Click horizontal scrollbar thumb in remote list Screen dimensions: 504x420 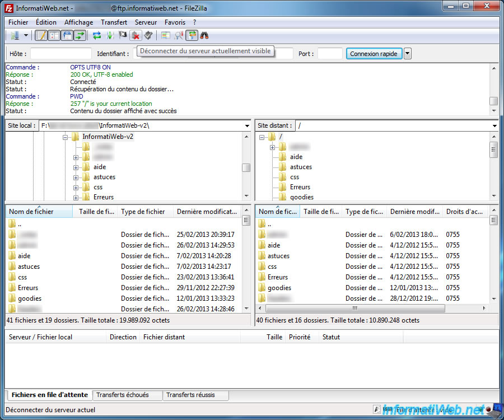pos(355,308)
